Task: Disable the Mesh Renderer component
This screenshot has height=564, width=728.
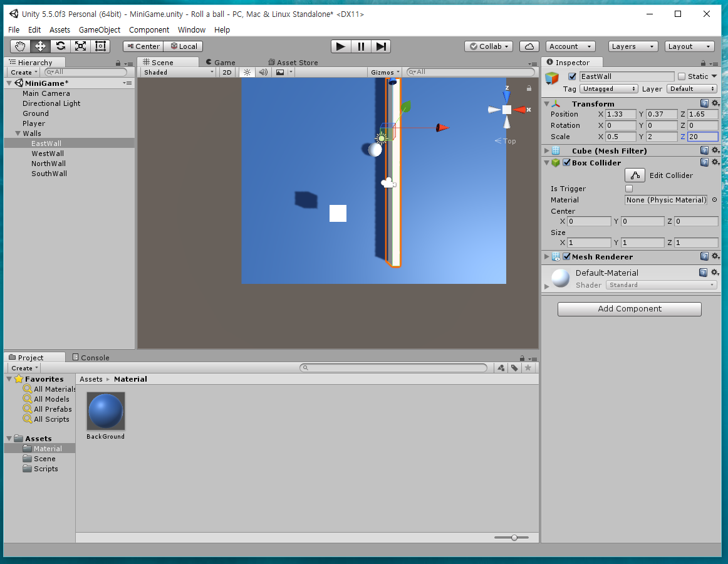Action: coord(566,256)
